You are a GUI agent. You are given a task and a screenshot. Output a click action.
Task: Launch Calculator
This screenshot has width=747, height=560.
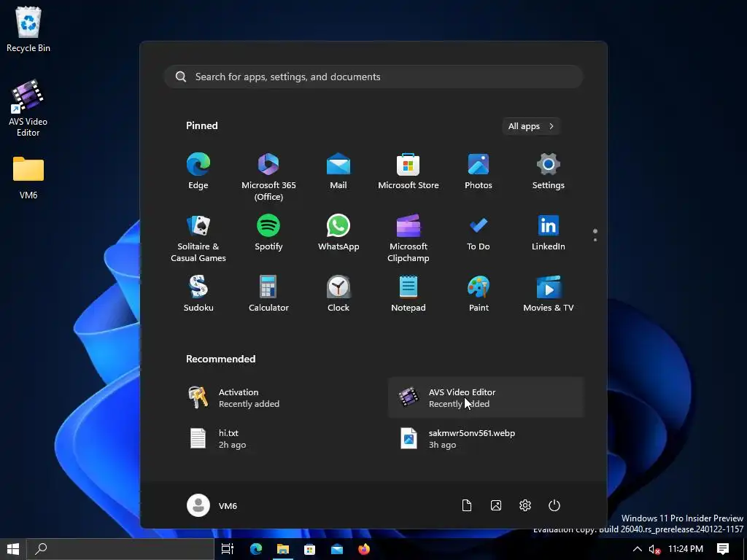[268, 294]
